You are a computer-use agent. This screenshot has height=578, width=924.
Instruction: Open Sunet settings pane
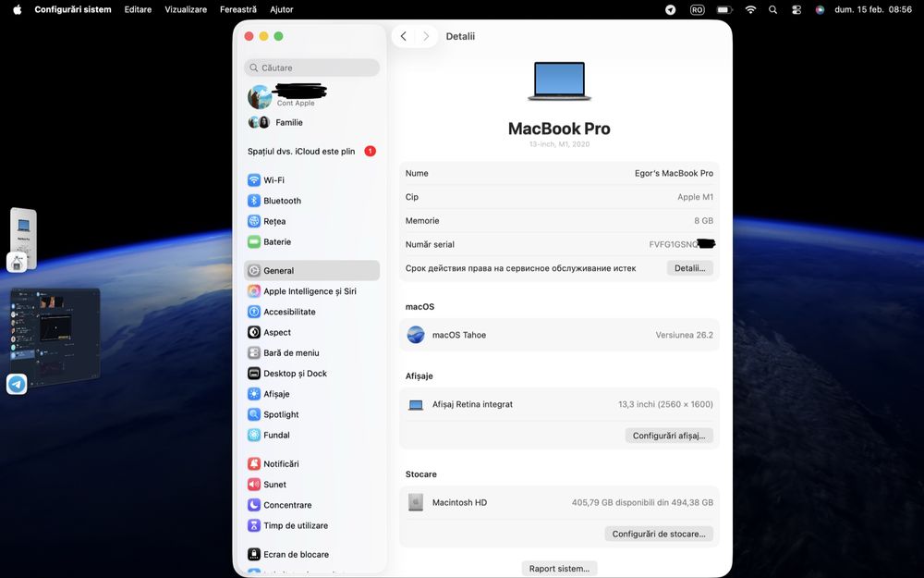(x=311, y=485)
